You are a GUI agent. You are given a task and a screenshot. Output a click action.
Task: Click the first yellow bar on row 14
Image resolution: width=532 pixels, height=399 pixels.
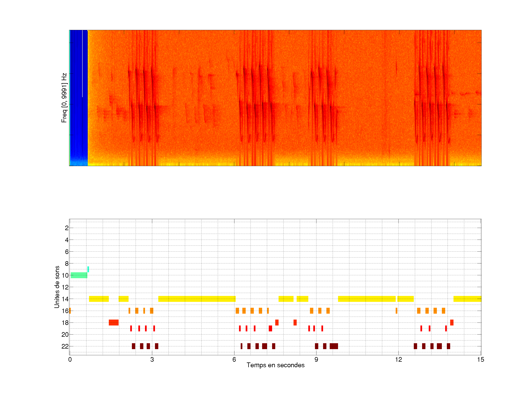pos(99,299)
